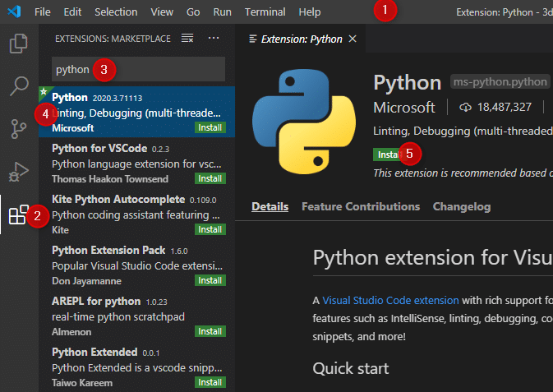The image size is (553, 392).
Task: Click the Don Jayamanne publisher name
Action: click(86, 281)
